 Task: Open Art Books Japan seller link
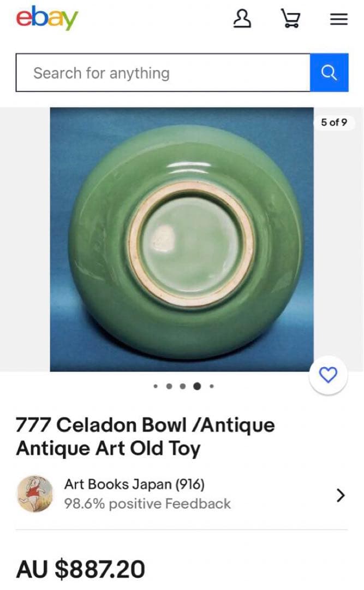[x=134, y=484]
